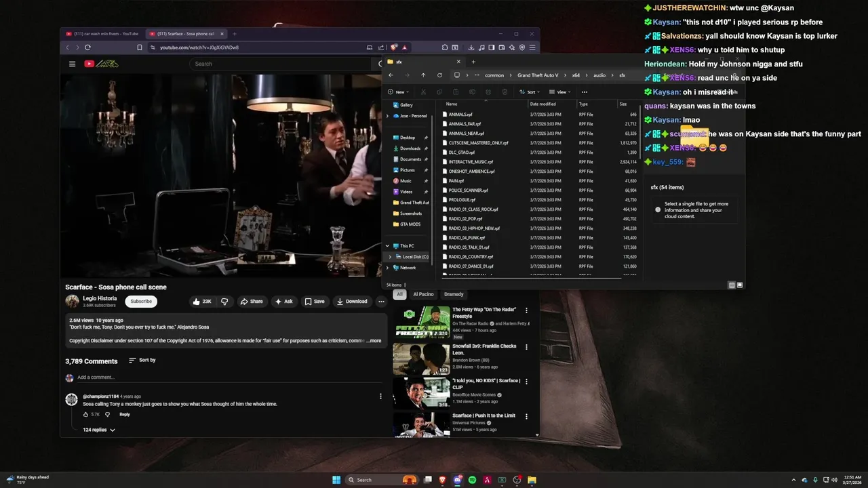
Task: Click the Share button
Action: click(x=252, y=302)
